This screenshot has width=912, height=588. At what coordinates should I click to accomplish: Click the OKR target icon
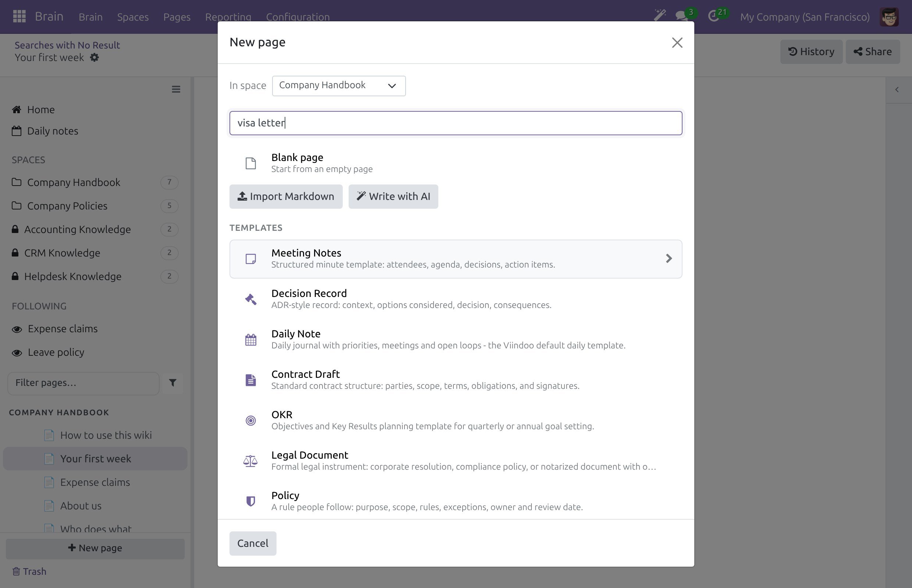[251, 421]
